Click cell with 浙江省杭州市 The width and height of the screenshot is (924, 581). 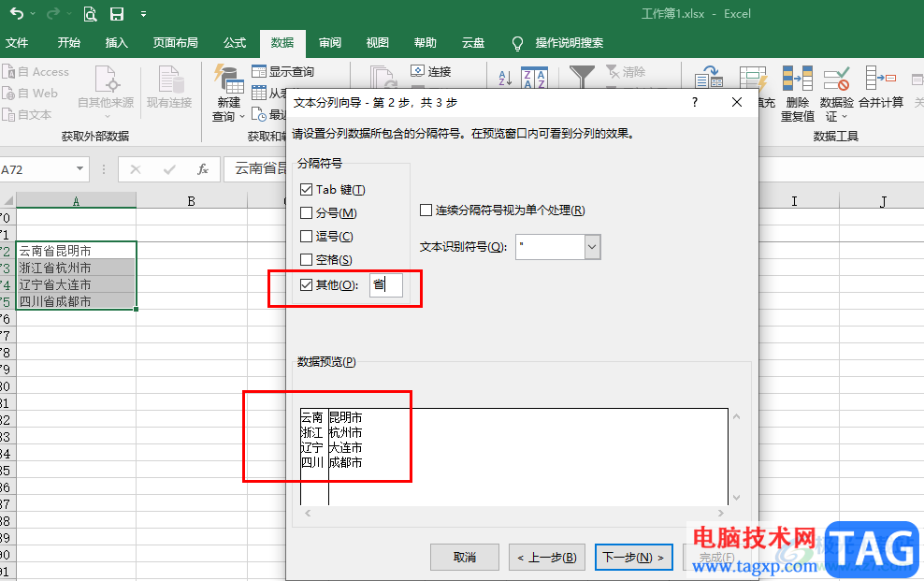(x=76, y=269)
